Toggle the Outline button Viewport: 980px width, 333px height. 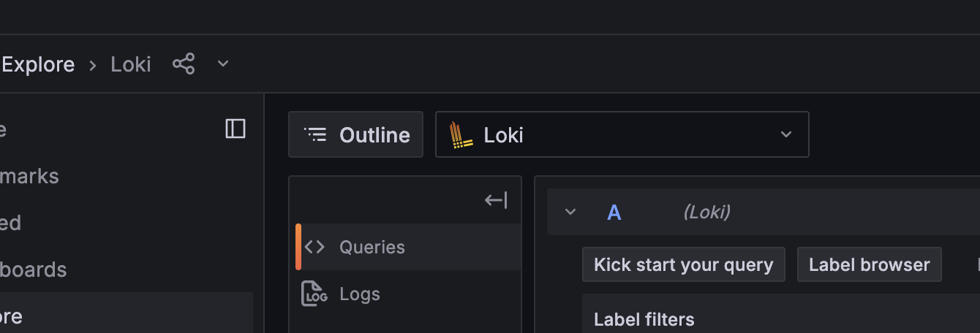355,135
